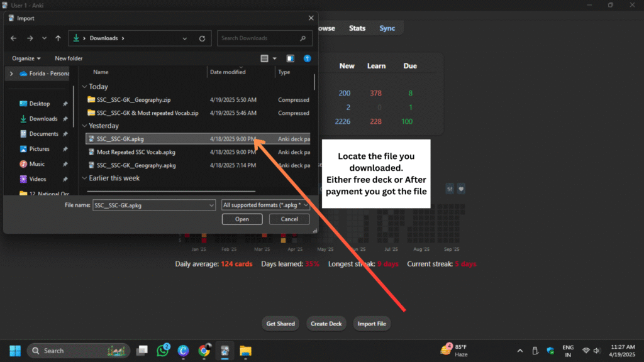Click Create Deck in Anki window
The width and height of the screenshot is (644, 362).
(326, 324)
